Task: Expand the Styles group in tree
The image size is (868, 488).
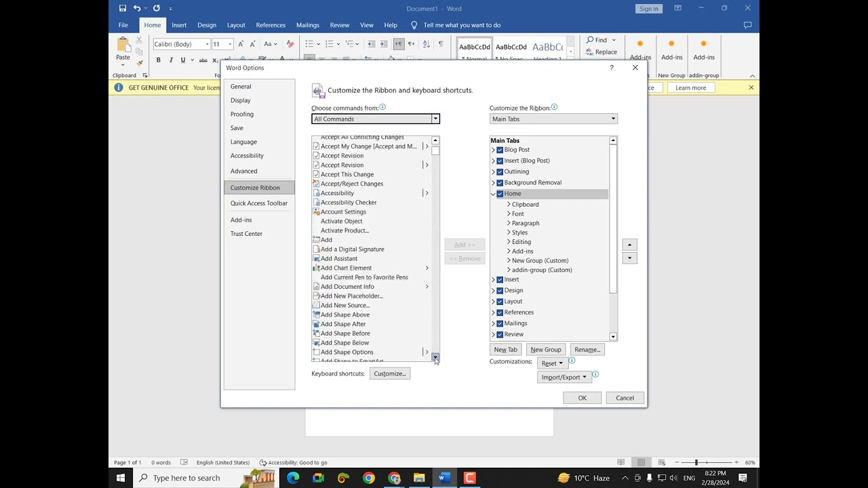Action: [509, 232]
